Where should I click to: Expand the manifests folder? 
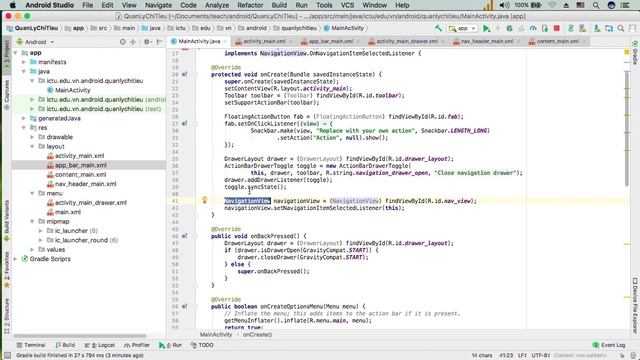24,62
